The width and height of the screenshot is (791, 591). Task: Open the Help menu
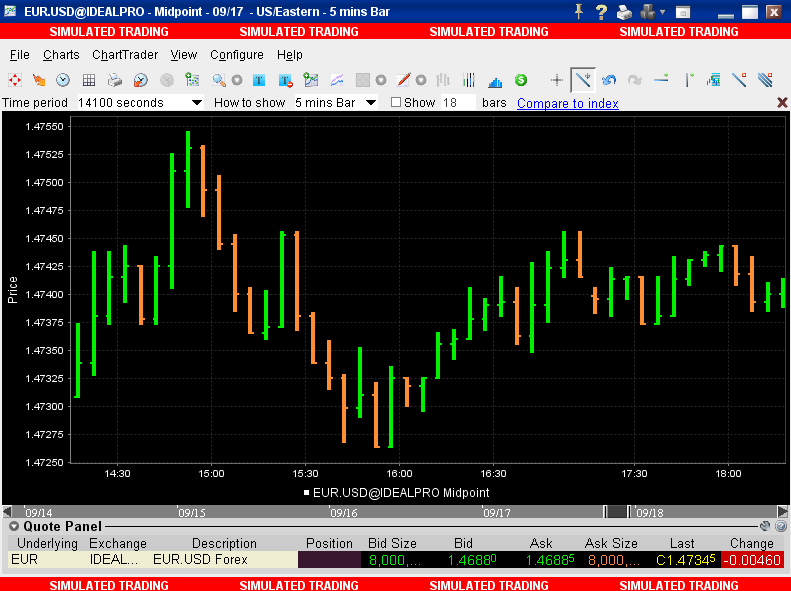coord(290,54)
